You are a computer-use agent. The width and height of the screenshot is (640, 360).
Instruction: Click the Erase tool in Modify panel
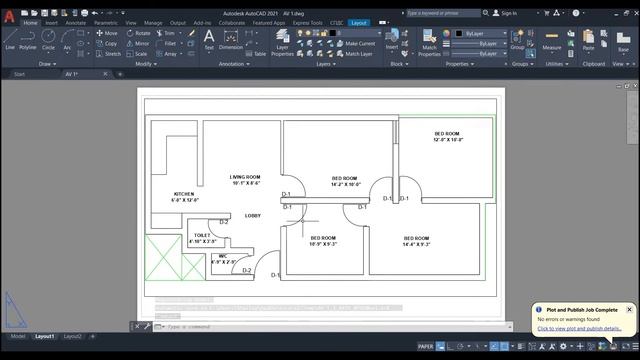click(x=191, y=33)
